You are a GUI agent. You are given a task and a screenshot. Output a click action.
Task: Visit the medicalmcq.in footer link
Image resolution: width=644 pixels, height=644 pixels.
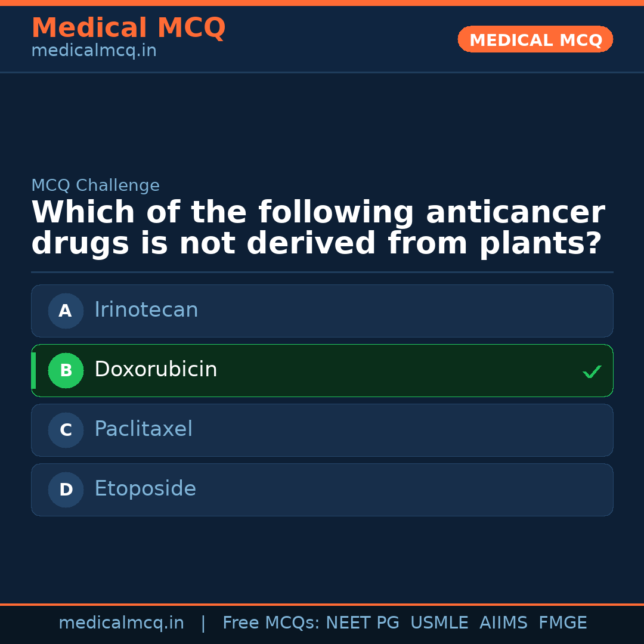pyautogui.click(x=122, y=623)
